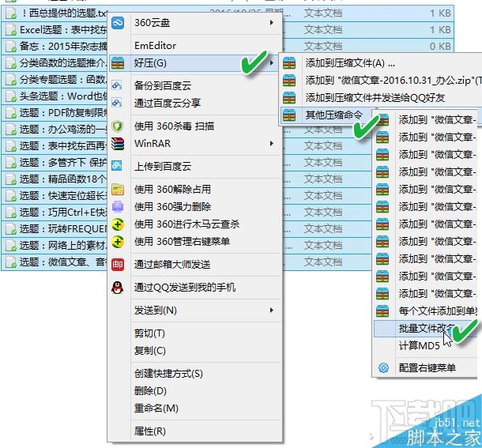Select 复制(C) from context menu

point(149,351)
